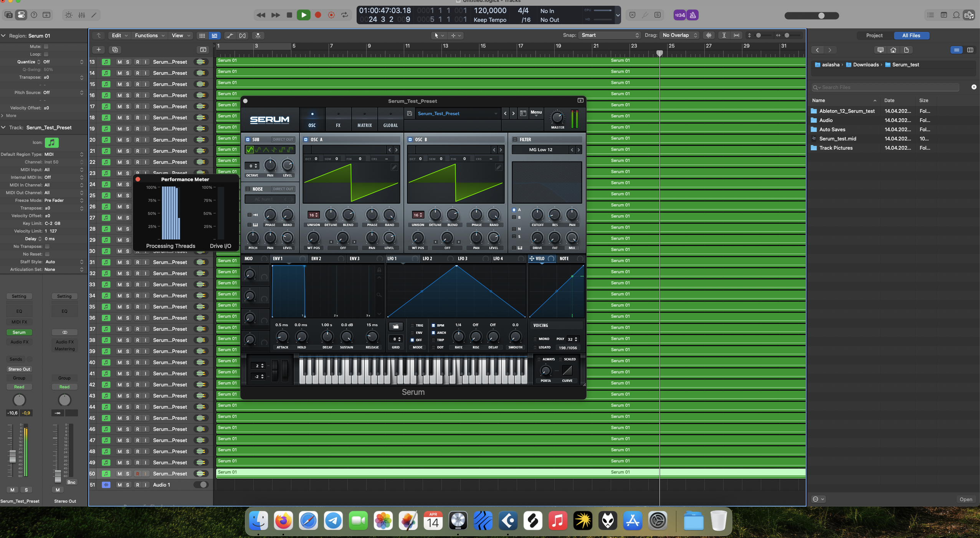Click the Play button in the transport
Screen dimensions: 980x538
point(303,15)
